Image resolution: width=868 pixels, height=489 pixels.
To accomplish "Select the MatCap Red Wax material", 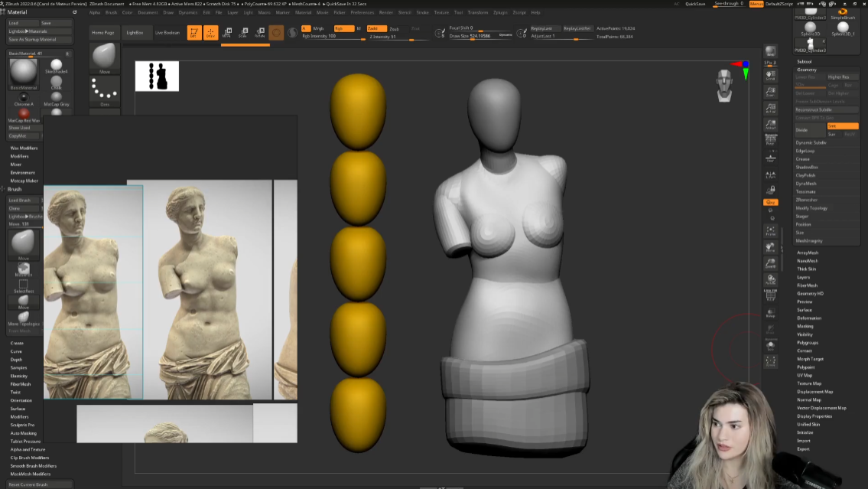I will (x=23, y=116).
